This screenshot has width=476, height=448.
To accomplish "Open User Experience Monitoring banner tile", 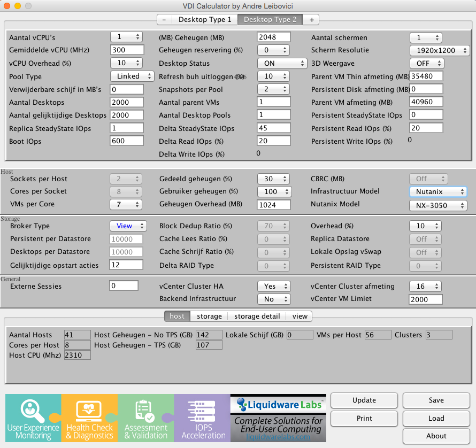I will click(33, 418).
